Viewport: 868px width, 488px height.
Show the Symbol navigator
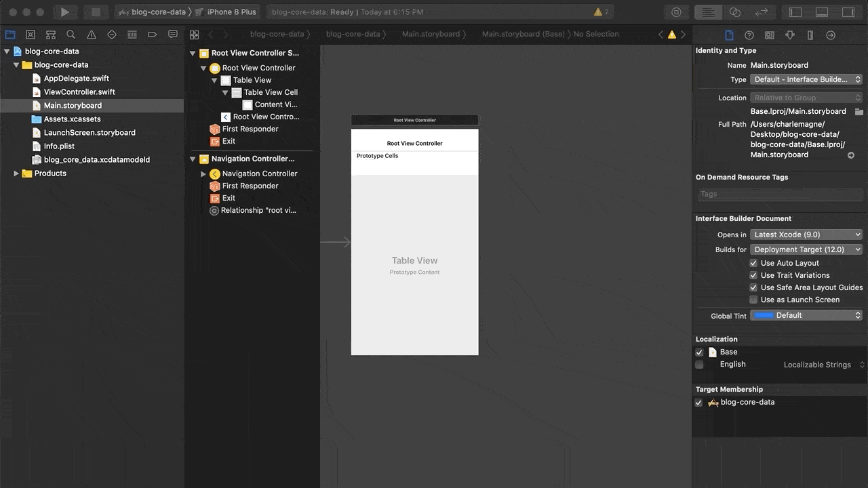click(51, 35)
